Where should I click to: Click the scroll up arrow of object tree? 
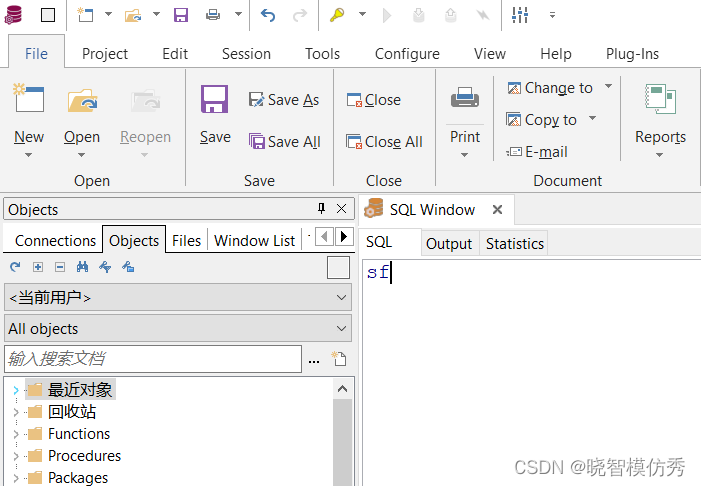[x=342, y=389]
